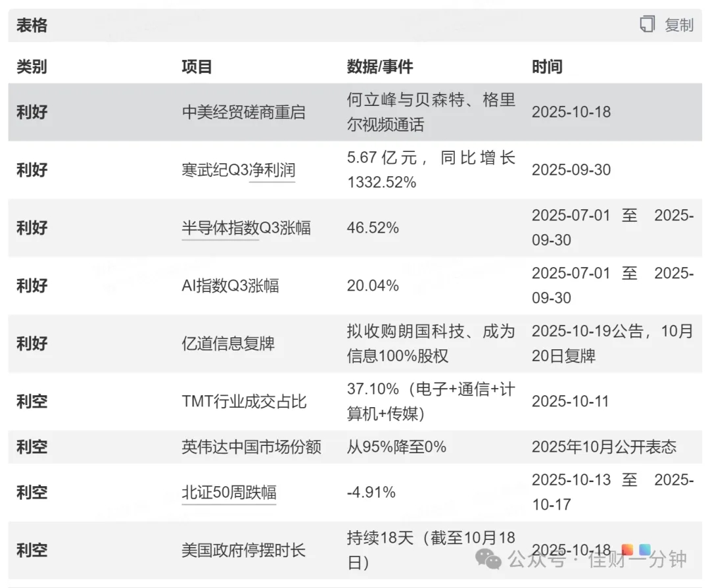This screenshot has height=588, width=710.
Task: Click 利好 in the 中美经贸磋商重启 row
Action: click(32, 112)
